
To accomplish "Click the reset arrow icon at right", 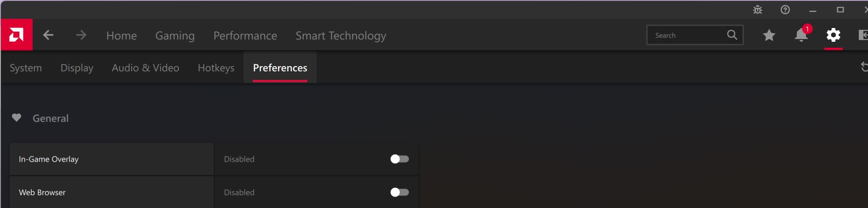I will 864,67.
